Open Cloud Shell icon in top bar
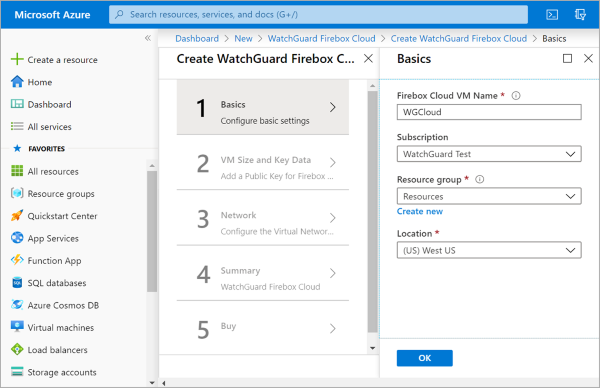This screenshot has height=388, width=600. pyautogui.click(x=552, y=15)
